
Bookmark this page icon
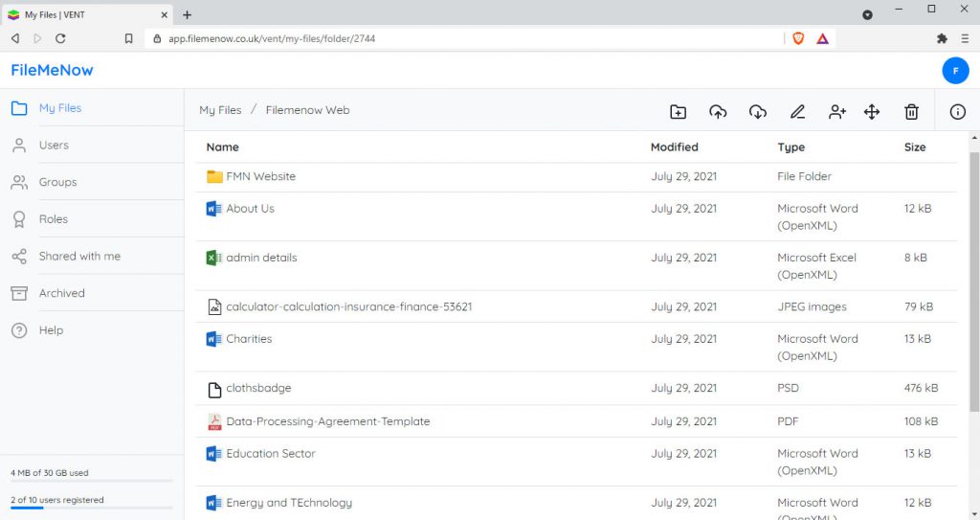click(x=129, y=39)
